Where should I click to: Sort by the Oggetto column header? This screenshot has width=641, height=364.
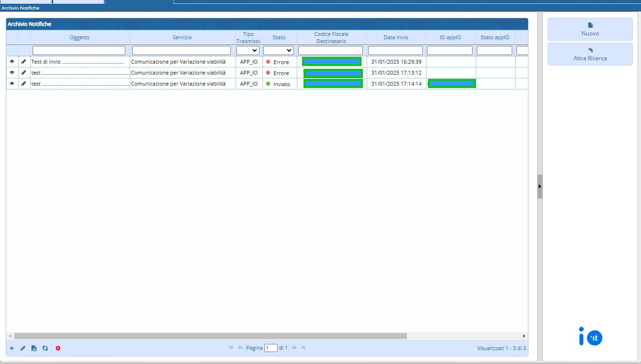(x=79, y=37)
